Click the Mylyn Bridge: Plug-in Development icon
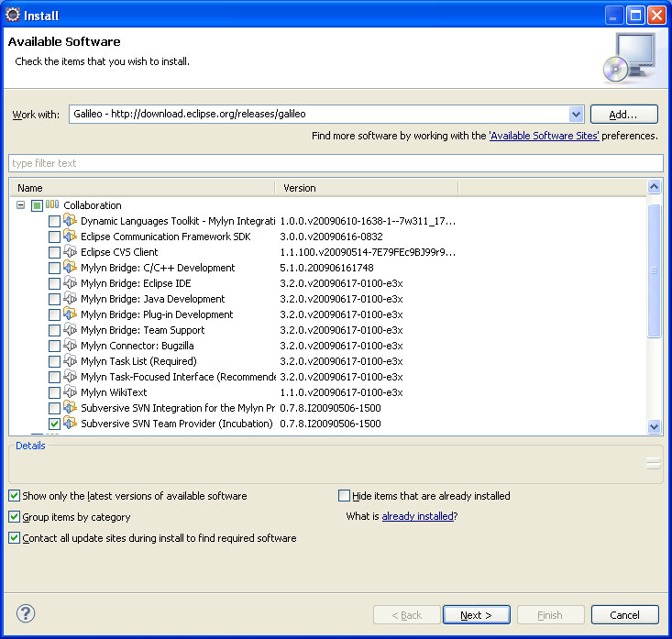Screen dimensions: 672x639 click(x=70, y=314)
